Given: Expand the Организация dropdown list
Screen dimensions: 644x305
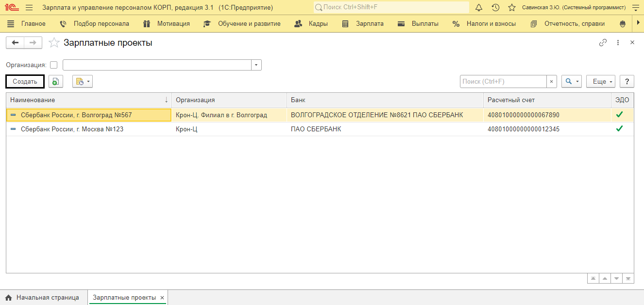Looking at the screenshot, I should (256, 65).
